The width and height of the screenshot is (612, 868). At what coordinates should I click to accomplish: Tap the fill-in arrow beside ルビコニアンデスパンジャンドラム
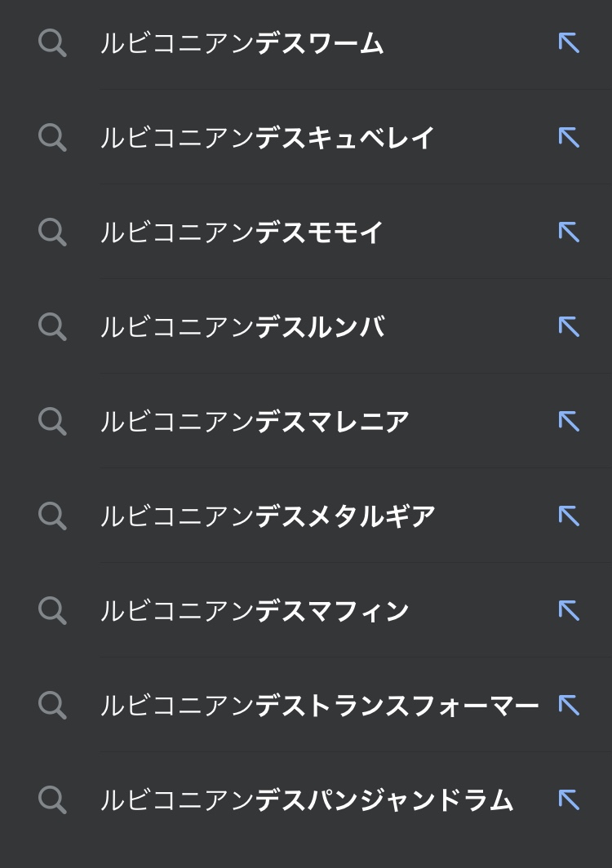[x=569, y=800]
